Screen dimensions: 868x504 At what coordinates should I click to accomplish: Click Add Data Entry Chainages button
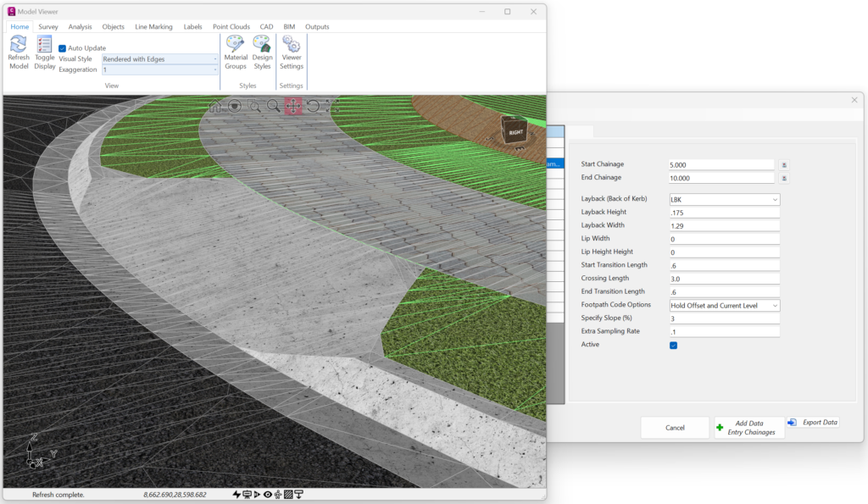[749, 428]
